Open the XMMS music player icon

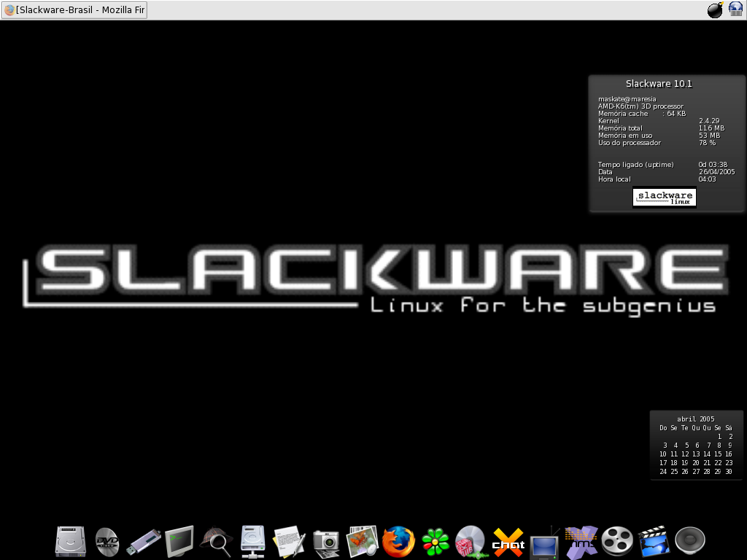coord(581,542)
